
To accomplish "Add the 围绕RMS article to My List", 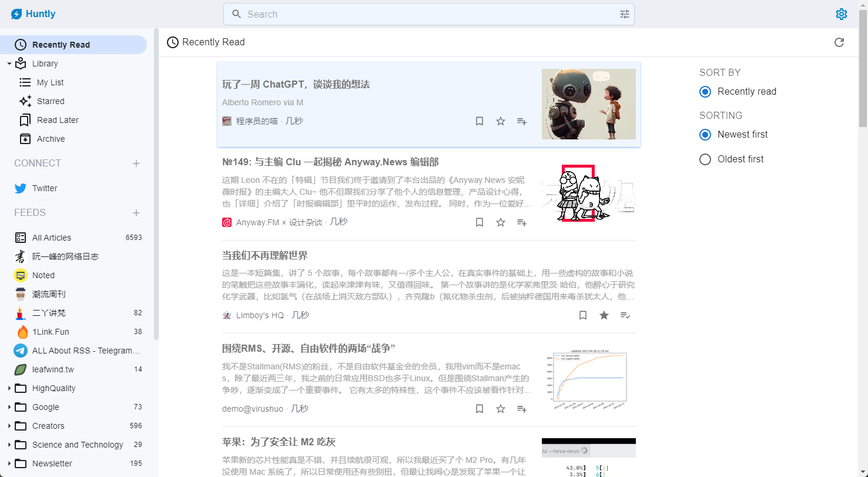I will point(522,409).
